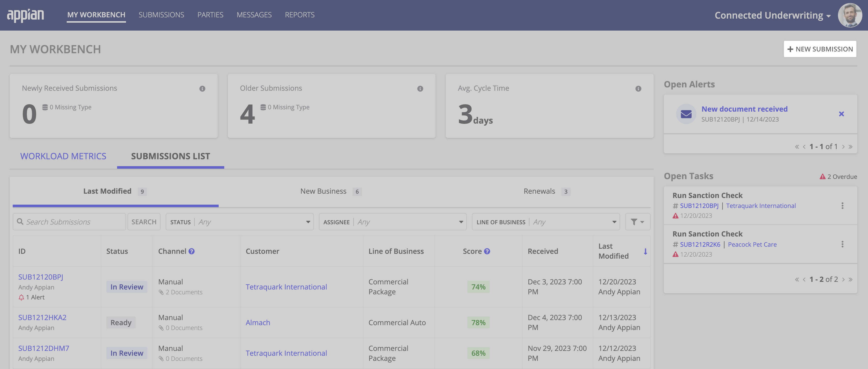Go to previous page in Open Tasks
Image resolution: width=868 pixels, height=369 pixels.
(804, 280)
